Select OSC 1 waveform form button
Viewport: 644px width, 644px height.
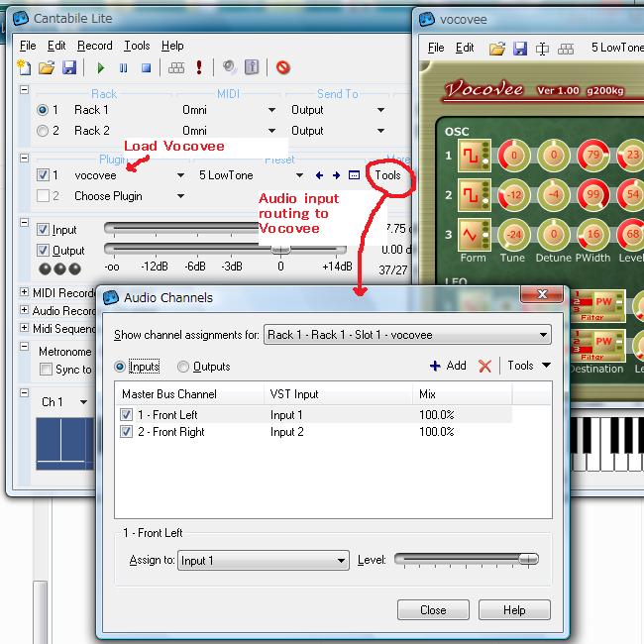point(475,156)
